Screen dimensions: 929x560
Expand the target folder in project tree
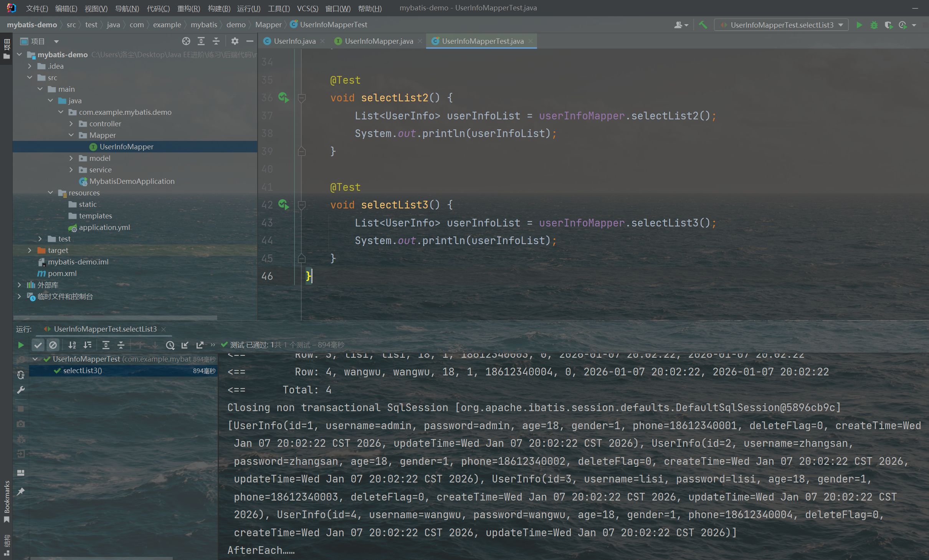(x=30, y=250)
